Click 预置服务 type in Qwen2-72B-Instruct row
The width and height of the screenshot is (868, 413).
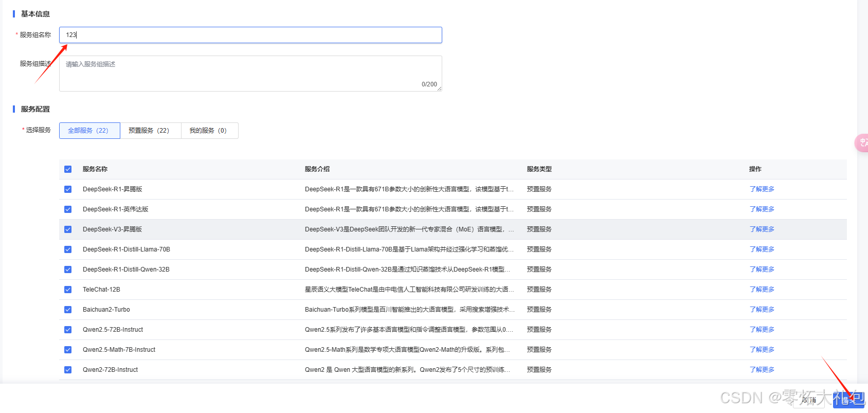coord(539,370)
